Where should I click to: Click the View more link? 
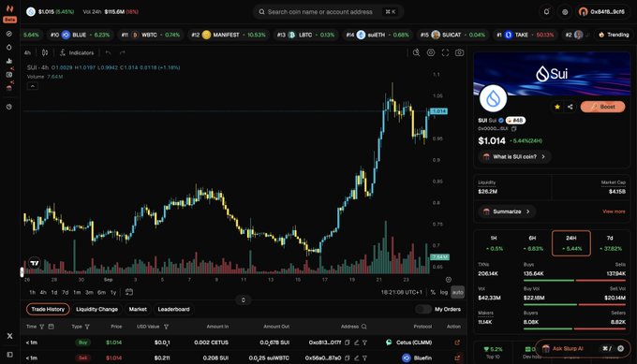pos(614,211)
